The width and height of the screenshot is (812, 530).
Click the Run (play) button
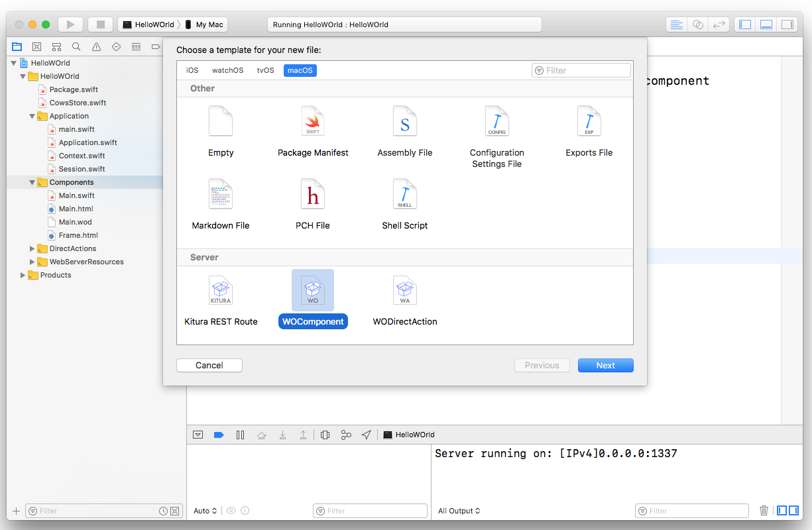pyautogui.click(x=70, y=25)
